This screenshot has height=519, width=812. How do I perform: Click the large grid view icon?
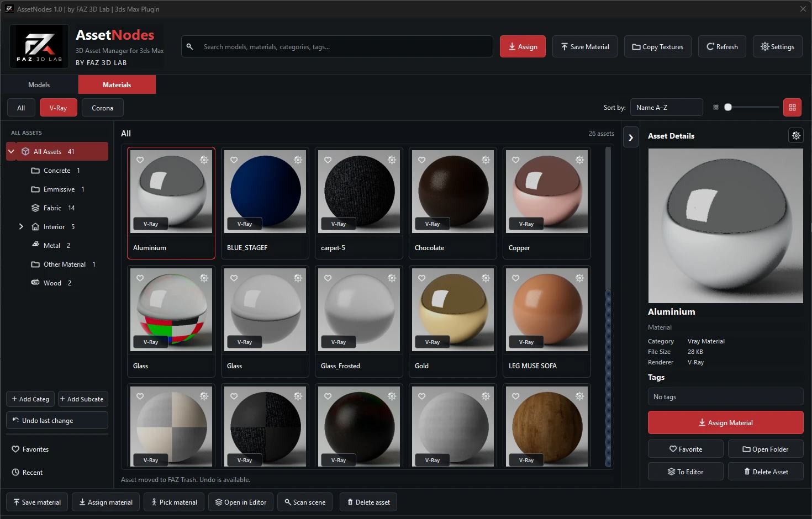792,107
